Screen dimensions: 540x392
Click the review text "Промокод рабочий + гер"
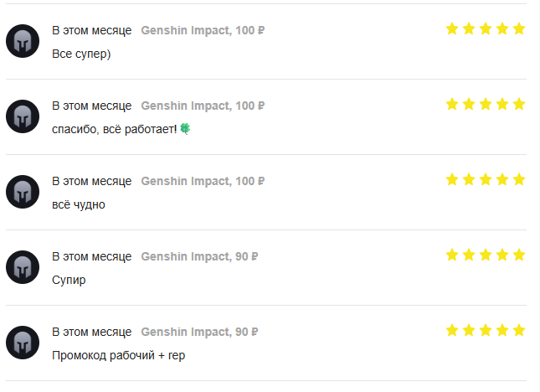point(118,355)
